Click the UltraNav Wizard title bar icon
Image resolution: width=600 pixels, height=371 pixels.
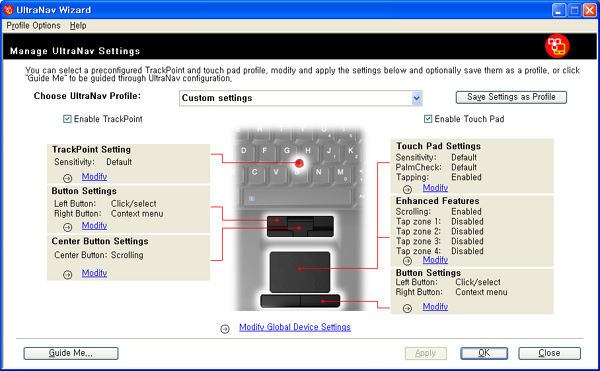tap(8, 10)
